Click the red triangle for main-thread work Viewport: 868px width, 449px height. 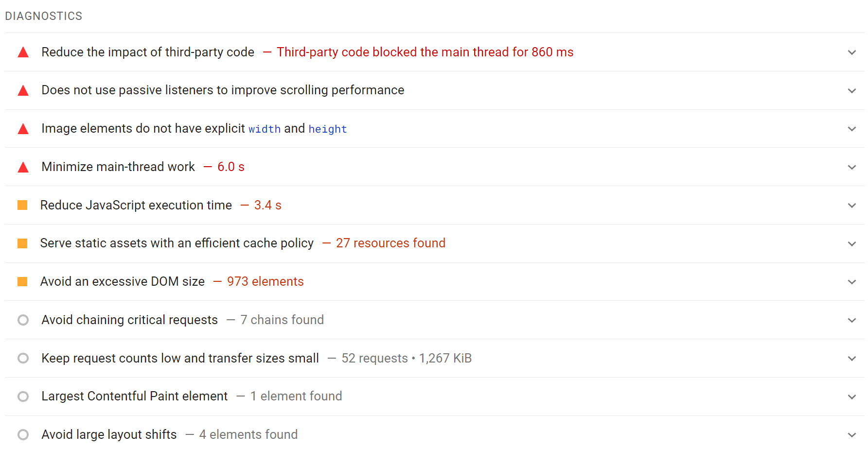[x=23, y=167]
